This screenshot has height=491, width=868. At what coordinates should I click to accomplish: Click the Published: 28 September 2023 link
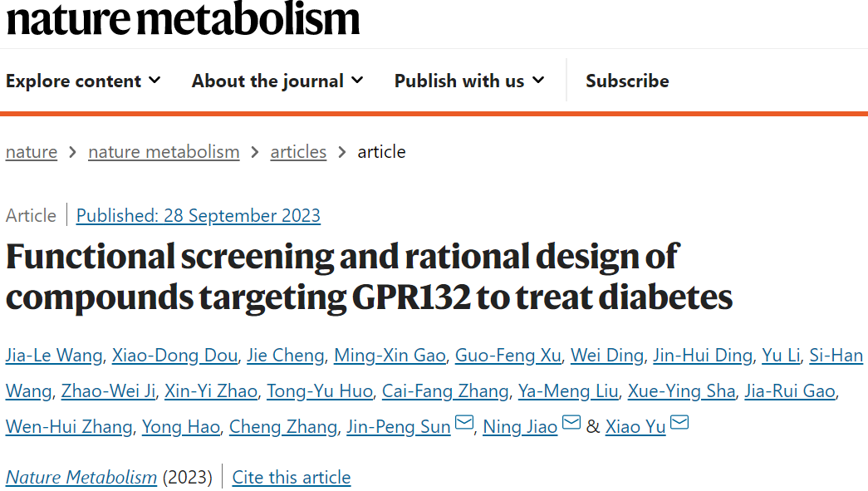(199, 215)
